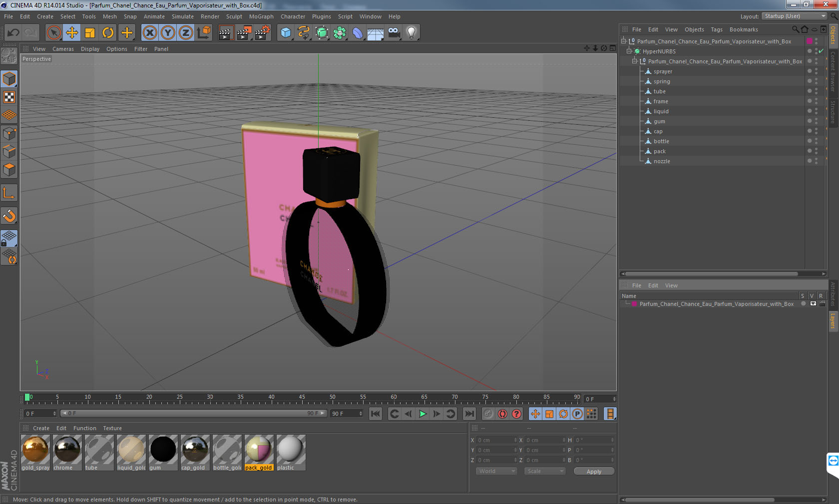Image resolution: width=839 pixels, height=504 pixels.
Task: Click Object Manager horizontal scrollbar
Action: [712, 273]
